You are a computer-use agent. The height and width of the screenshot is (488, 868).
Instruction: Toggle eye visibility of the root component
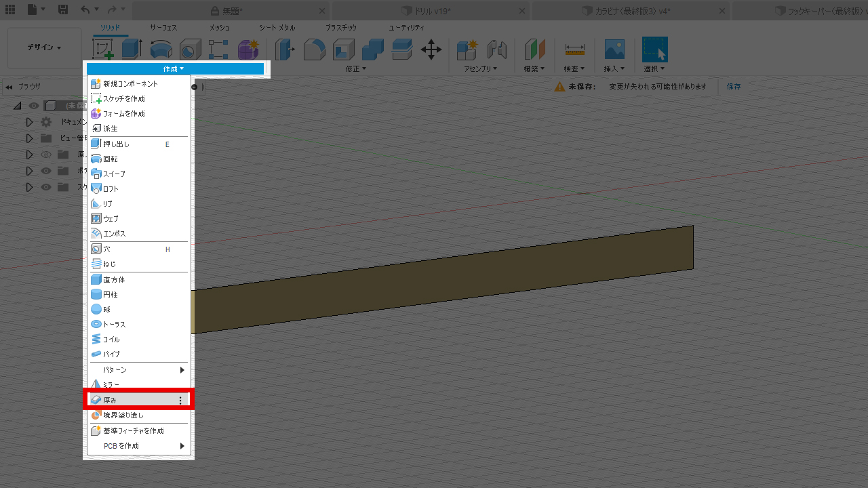click(34, 106)
